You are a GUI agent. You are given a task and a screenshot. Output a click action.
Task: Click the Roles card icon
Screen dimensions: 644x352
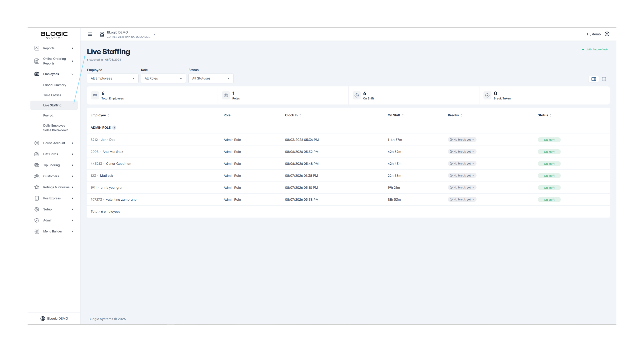click(226, 95)
